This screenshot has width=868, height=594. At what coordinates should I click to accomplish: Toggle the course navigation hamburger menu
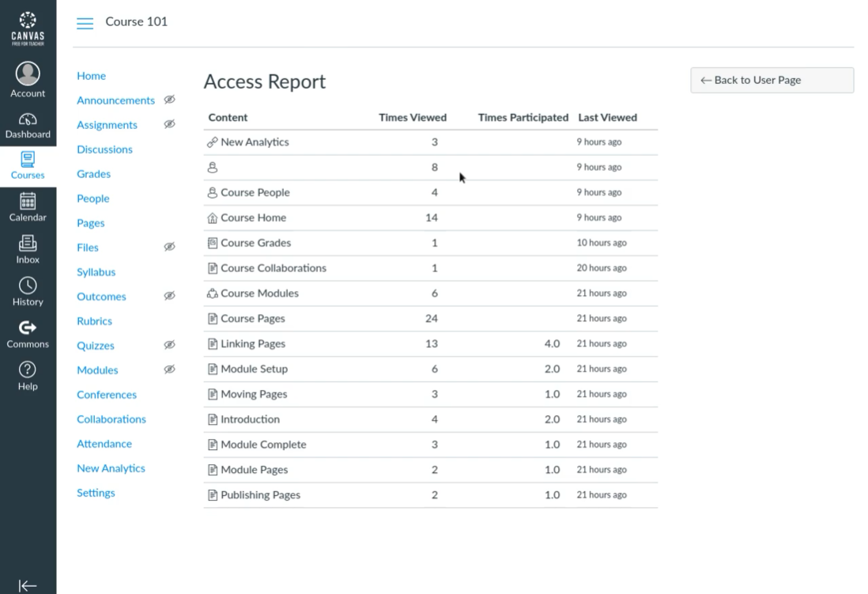point(85,22)
